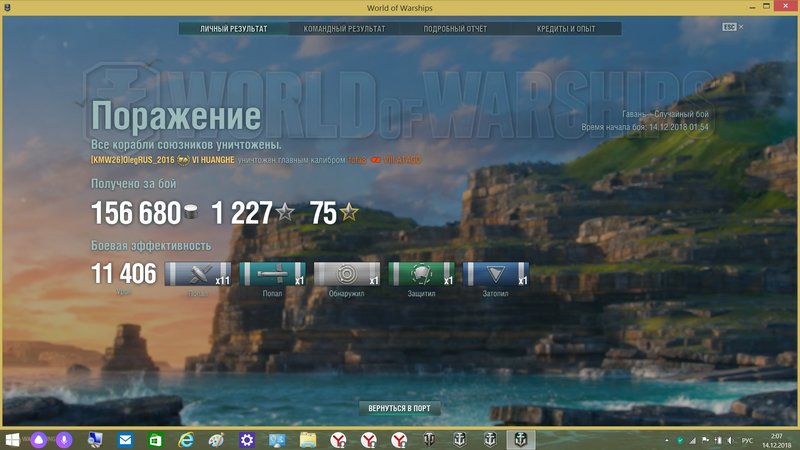Click the Затопил flooding ribbon
This screenshot has height=450, width=800.
coord(496,274)
